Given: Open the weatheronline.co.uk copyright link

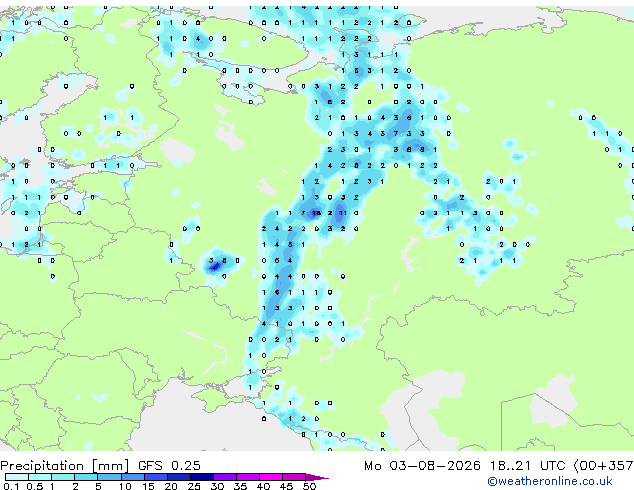Looking at the screenshot, I should pos(550,481).
